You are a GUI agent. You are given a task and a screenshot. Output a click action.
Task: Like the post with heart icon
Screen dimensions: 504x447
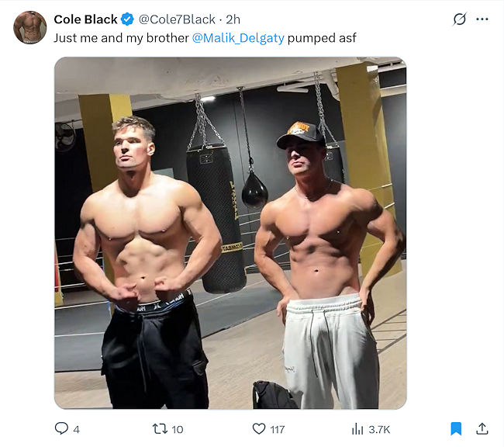pyautogui.click(x=259, y=428)
